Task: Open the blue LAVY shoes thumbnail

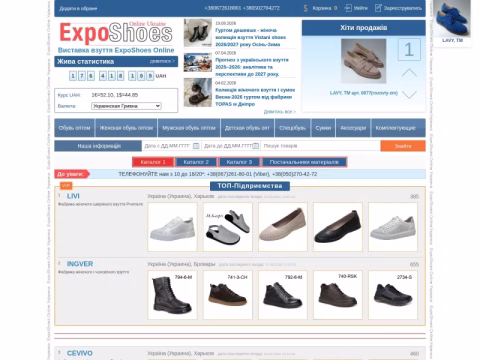Action: tap(452, 18)
